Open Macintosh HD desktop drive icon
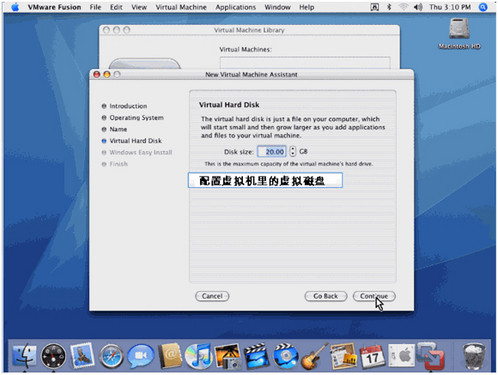Screen dimensions: 498x375 coord(459,33)
